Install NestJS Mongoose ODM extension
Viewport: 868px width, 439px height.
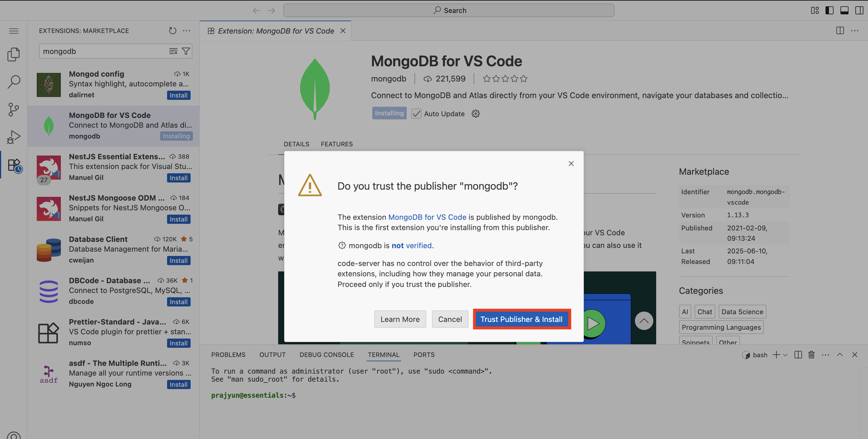click(x=179, y=219)
